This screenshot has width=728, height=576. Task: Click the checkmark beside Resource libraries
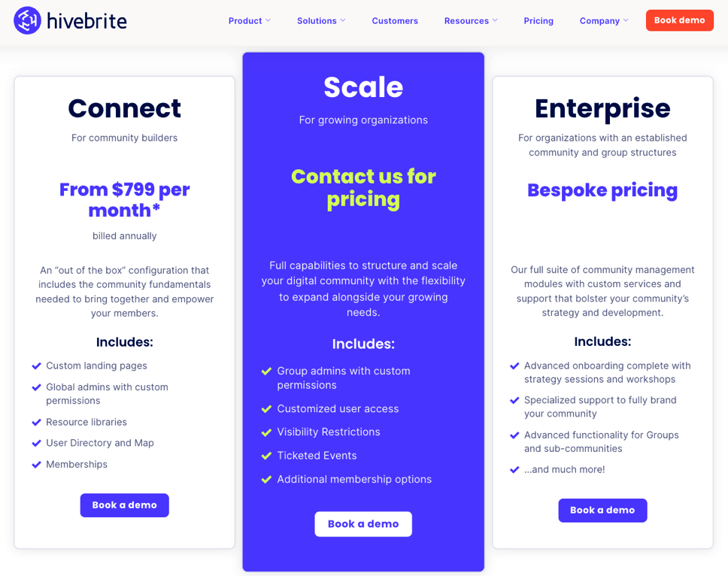click(x=36, y=422)
